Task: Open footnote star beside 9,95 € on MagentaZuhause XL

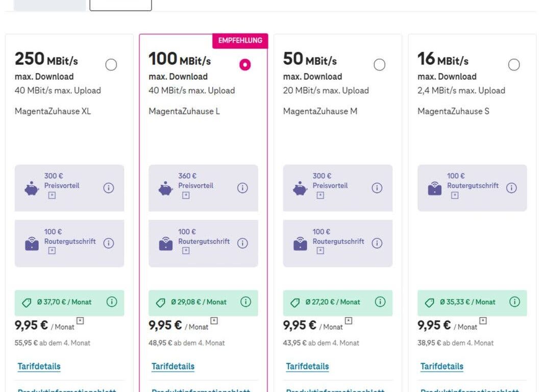Action: pyautogui.click(x=80, y=321)
